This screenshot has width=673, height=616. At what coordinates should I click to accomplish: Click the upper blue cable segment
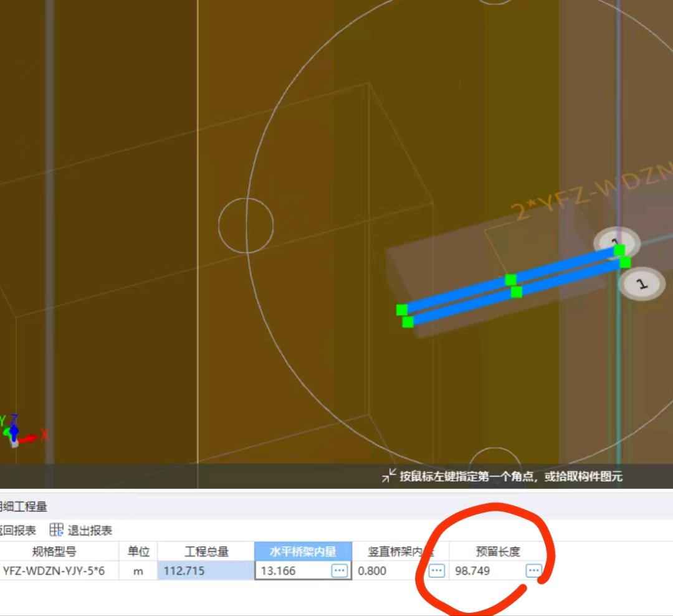(x=511, y=279)
